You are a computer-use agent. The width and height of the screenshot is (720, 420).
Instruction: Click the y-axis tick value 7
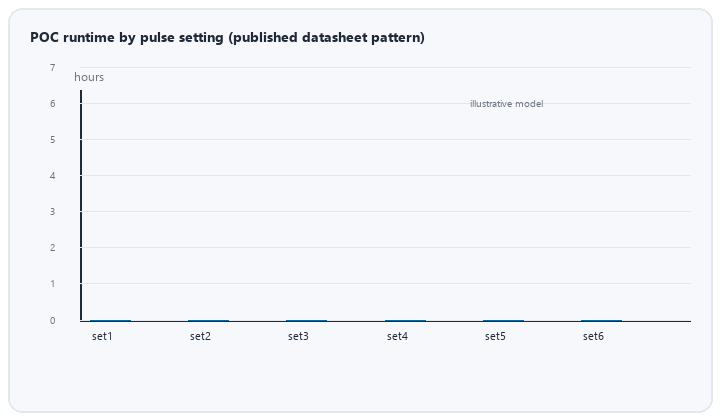[53, 68]
